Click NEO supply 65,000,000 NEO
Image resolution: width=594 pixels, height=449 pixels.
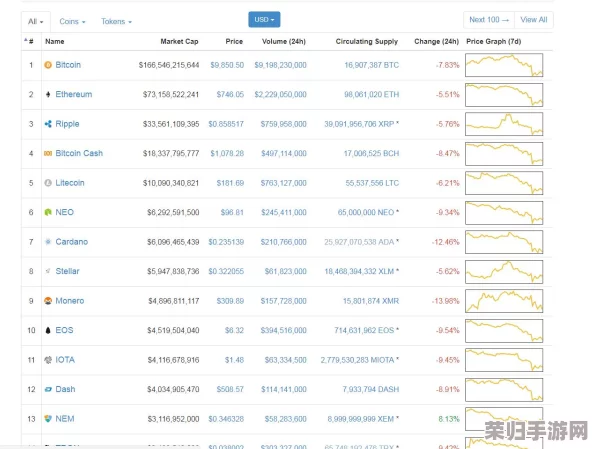tap(366, 213)
